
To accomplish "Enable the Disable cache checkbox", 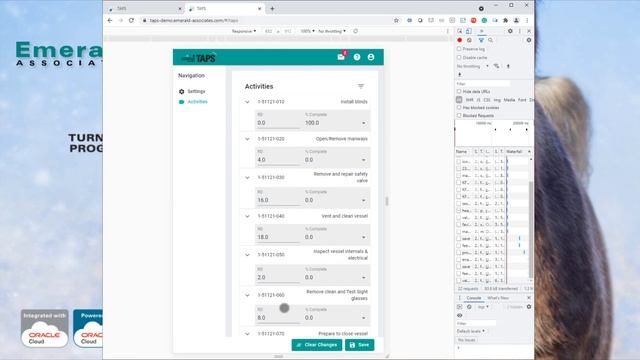I will click(459, 57).
